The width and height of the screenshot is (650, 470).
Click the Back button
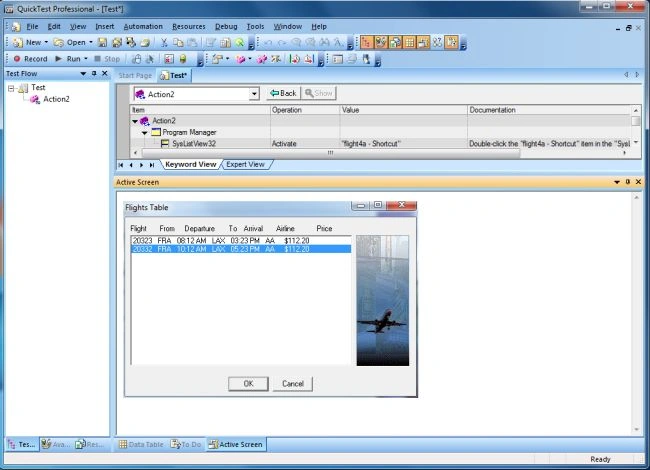point(283,93)
